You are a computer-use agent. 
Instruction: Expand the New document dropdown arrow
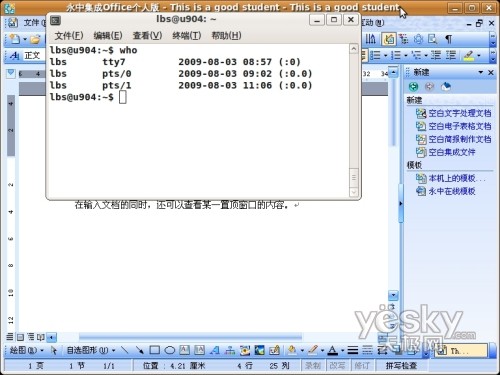tap(25, 40)
